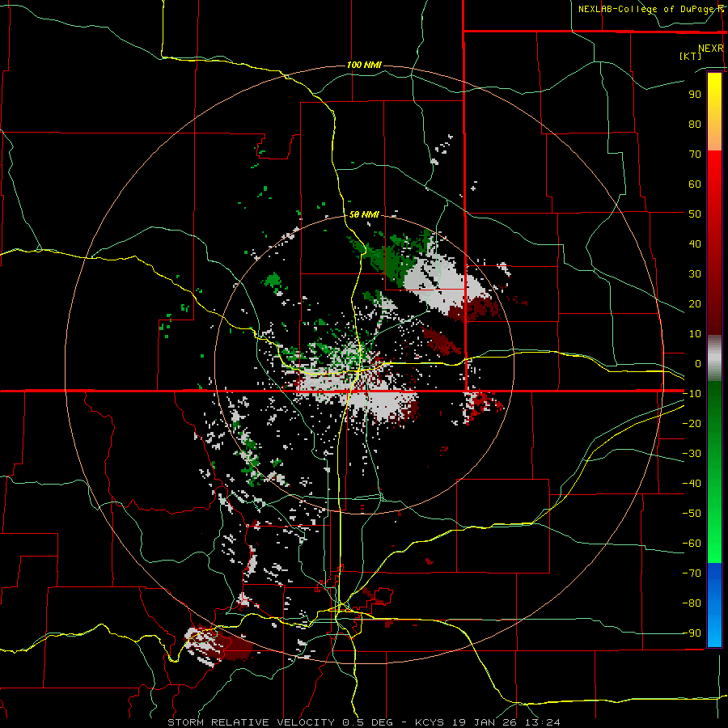Screen dimensions: 728x728
Task: Click the "100 NMI" range ring label
Action: click(364, 65)
